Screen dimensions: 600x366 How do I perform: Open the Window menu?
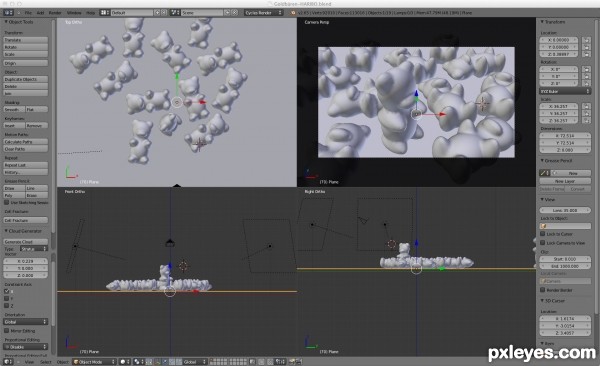pyautogui.click(x=74, y=13)
